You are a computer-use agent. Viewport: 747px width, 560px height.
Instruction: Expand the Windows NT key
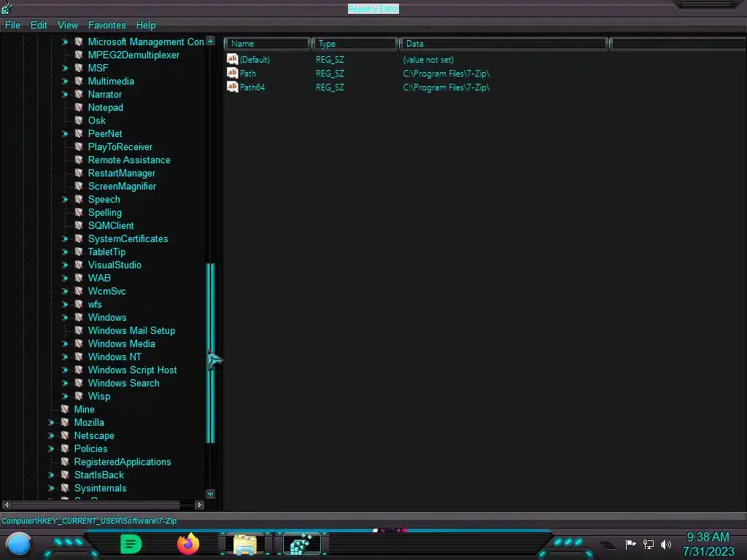65,357
